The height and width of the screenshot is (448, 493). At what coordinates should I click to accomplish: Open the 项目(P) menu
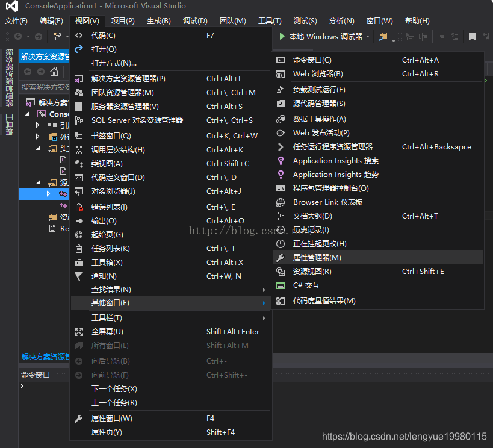[x=123, y=21]
